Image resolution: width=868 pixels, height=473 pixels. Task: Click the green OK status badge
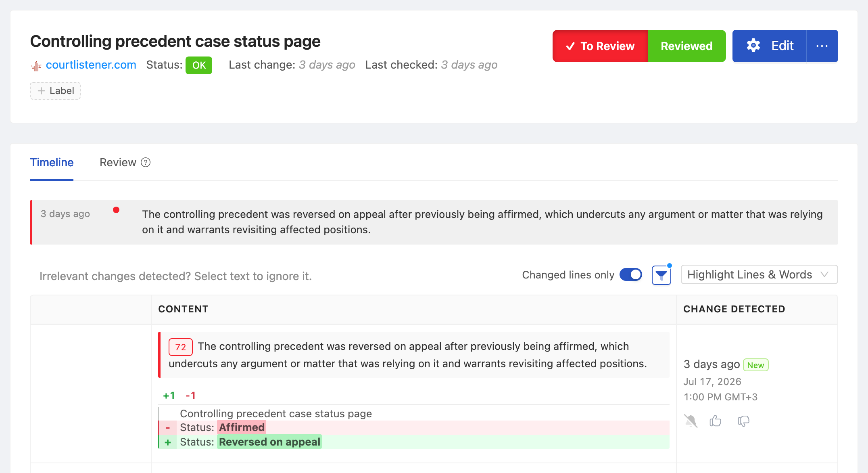[x=199, y=65]
